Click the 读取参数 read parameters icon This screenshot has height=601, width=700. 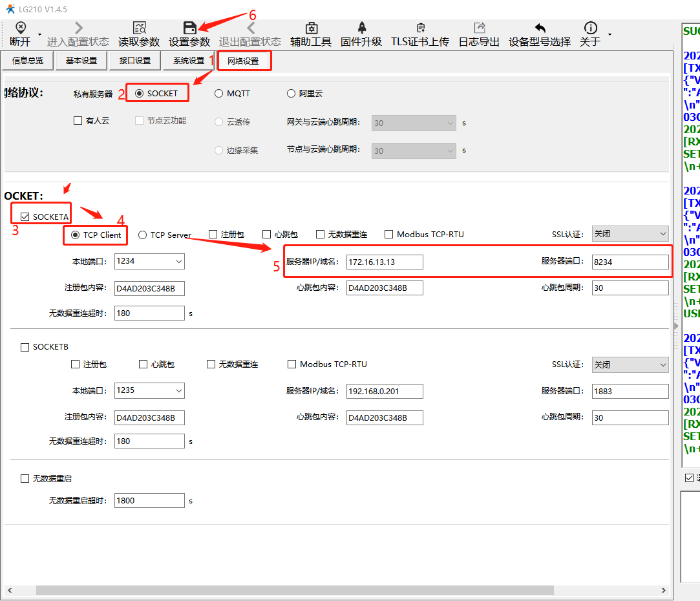[139, 28]
